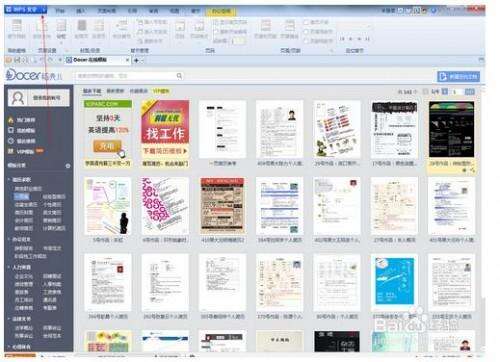Open the home icon 热门推荐 sidebar entry
Screen dimensions: 500x362
(x=21, y=120)
